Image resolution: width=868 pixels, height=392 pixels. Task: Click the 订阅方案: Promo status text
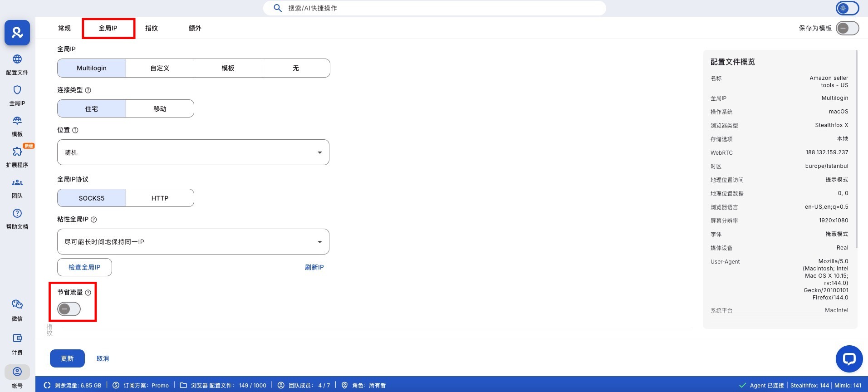coord(146,386)
